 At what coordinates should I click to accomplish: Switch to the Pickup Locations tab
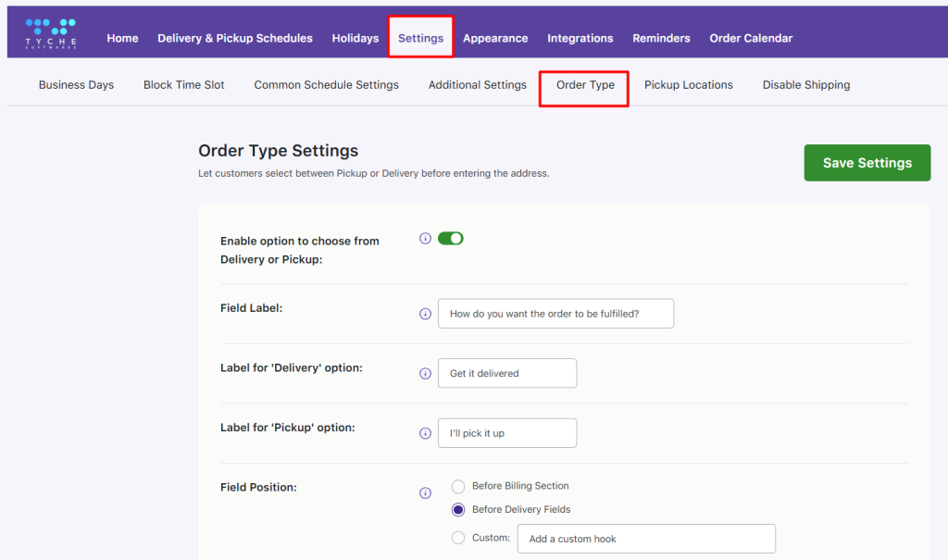pyautogui.click(x=689, y=84)
